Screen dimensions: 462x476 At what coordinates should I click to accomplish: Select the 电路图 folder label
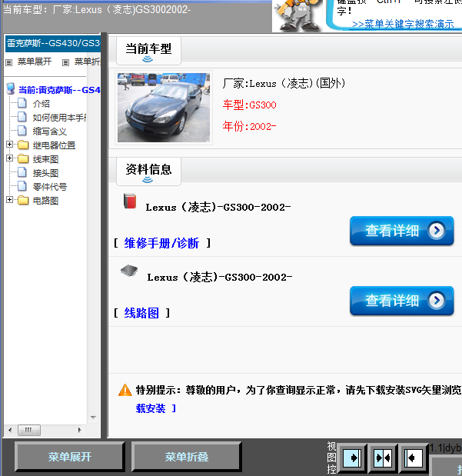click(x=45, y=201)
